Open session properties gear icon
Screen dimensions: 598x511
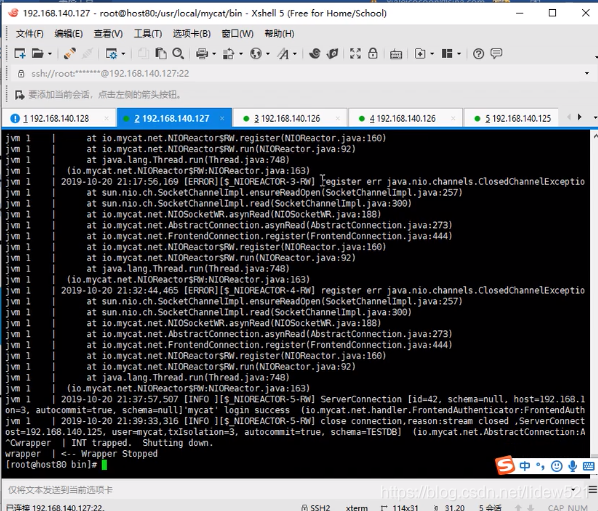click(111, 54)
